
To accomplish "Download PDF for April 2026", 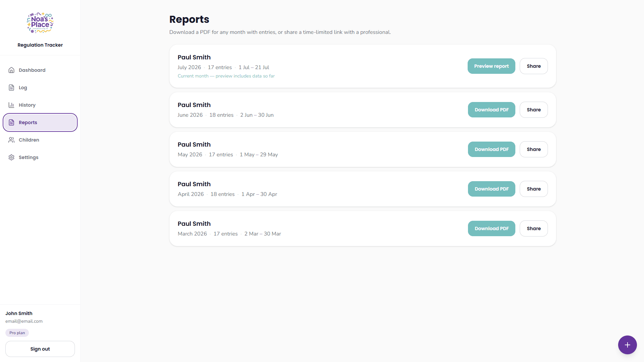I will point(491,189).
